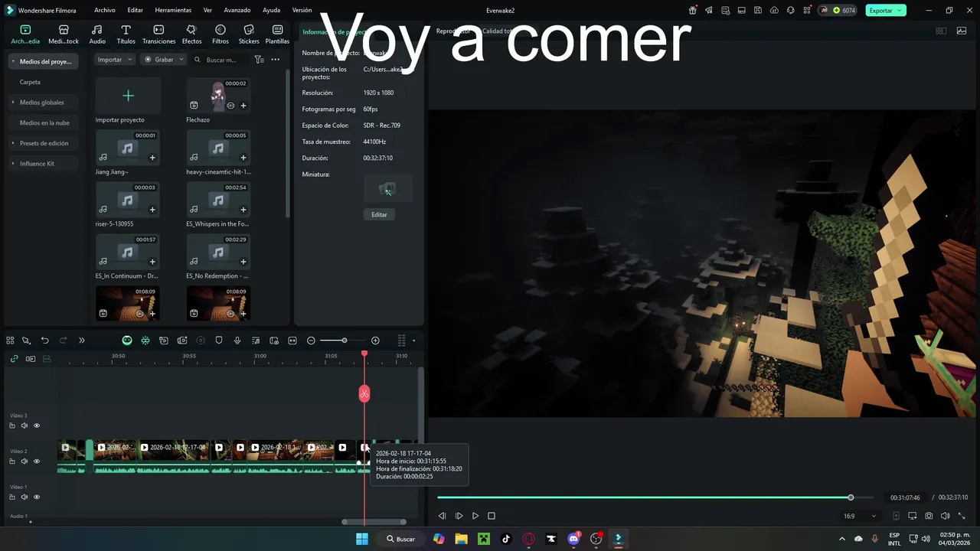Screen dimensions: 980x551
Task: Click the zoom-to-fit timeline icon
Action: point(292,341)
